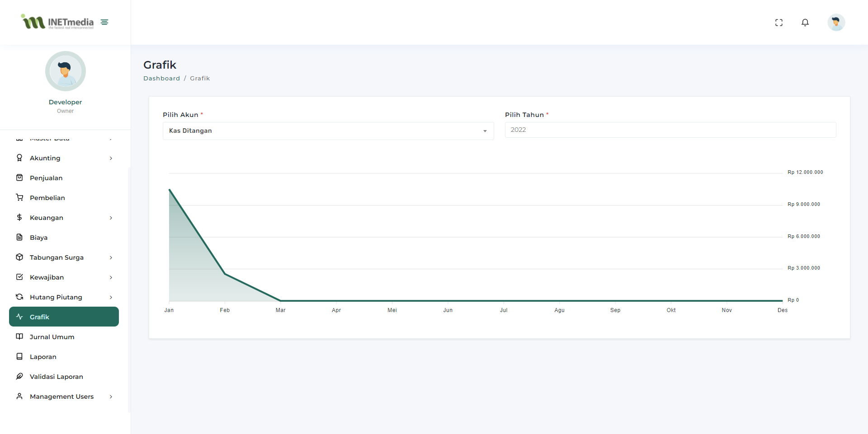
Task: Click the Penjualan bag icon
Action: tap(19, 177)
